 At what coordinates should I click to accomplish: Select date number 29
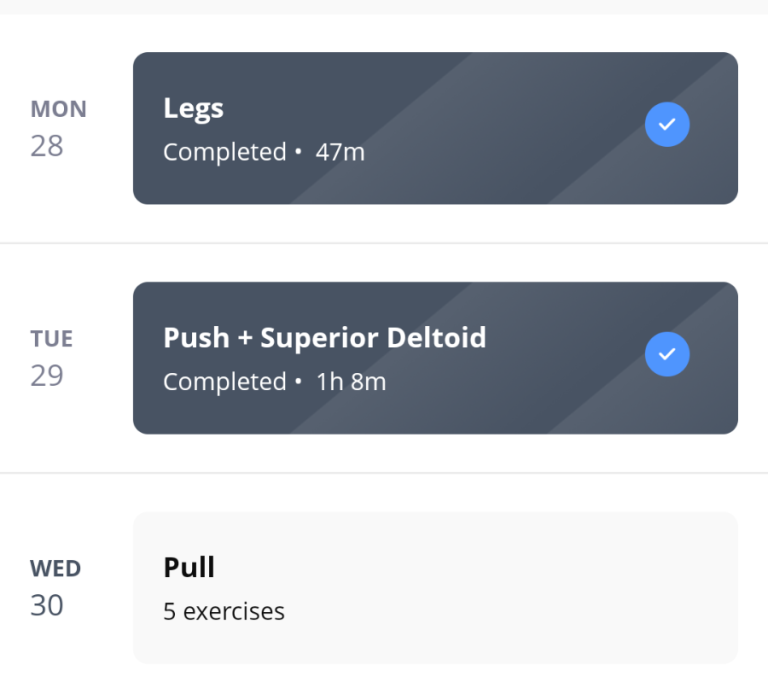tap(47, 376)
